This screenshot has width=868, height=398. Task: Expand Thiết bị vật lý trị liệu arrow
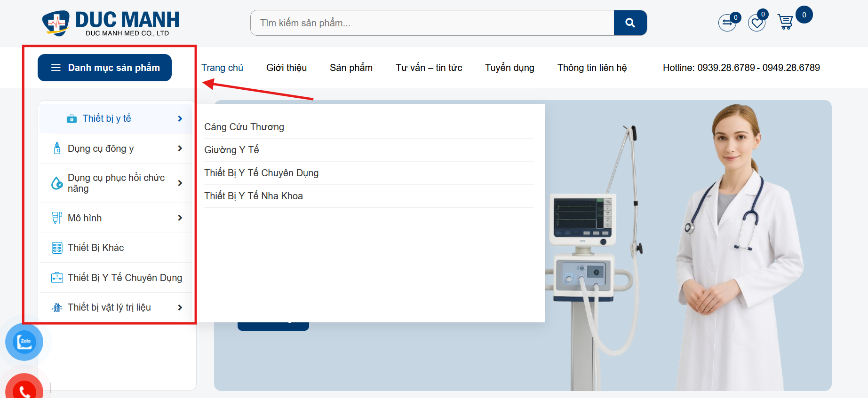click(x=180, y=308)
